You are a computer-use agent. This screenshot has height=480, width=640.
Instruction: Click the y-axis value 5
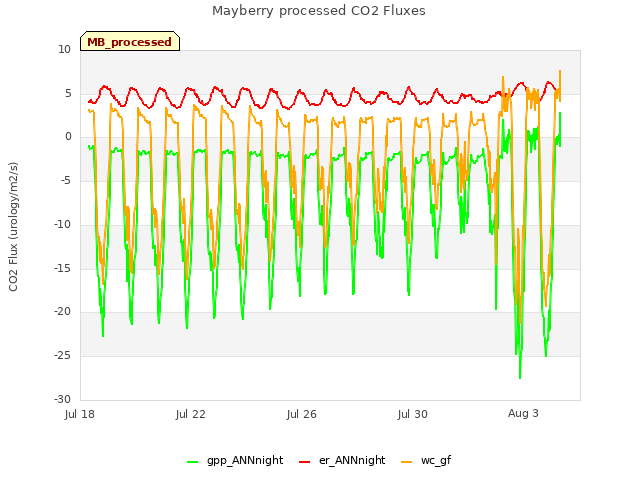68,93
